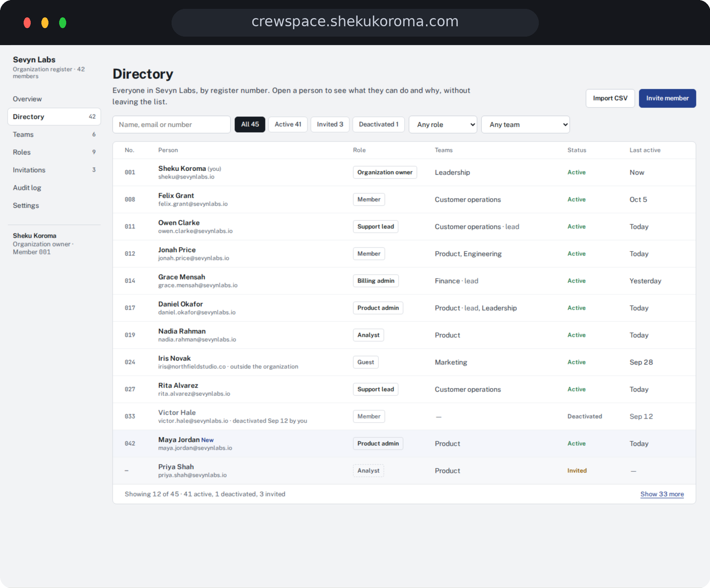The image size is (710, 588).
Task: Open Owen Clarke's entry
Action: tap(404, 227)
